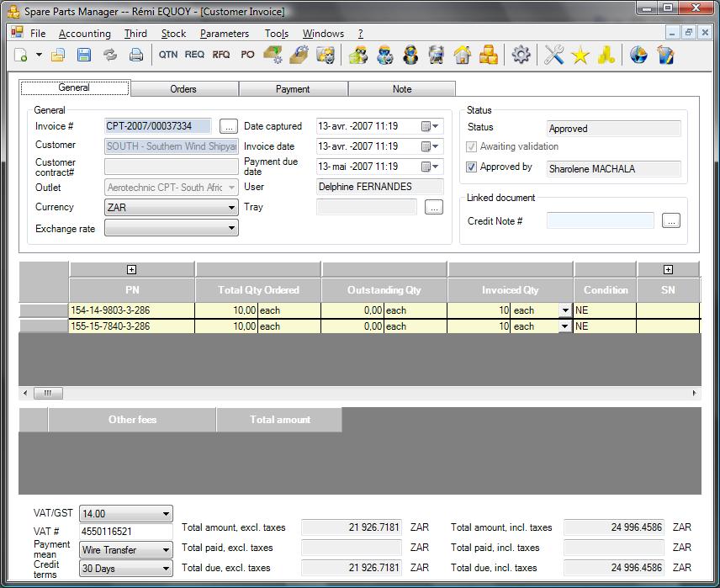Screen dimensions: 720x588
Task: Click the Credit Note # ellipsis button
Action: pyautogui.click(x=671, y=221)
